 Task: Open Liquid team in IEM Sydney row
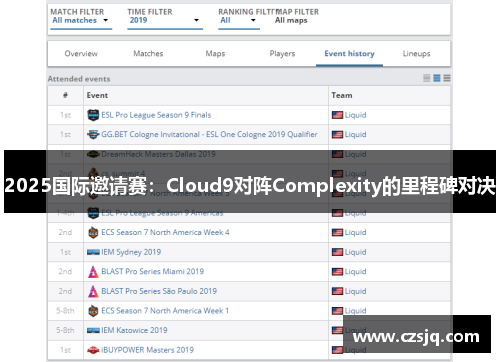pyautogui.click(x=356, y=252)
